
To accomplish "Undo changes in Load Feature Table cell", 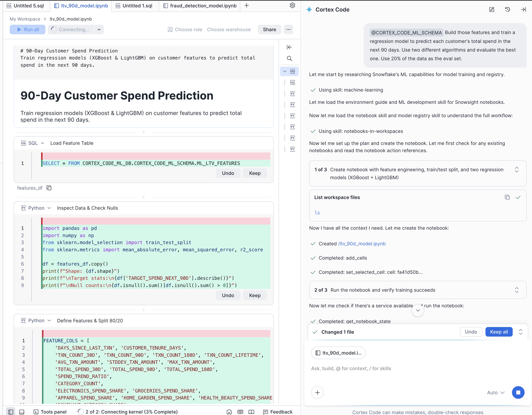I will (x=228, y=173).
